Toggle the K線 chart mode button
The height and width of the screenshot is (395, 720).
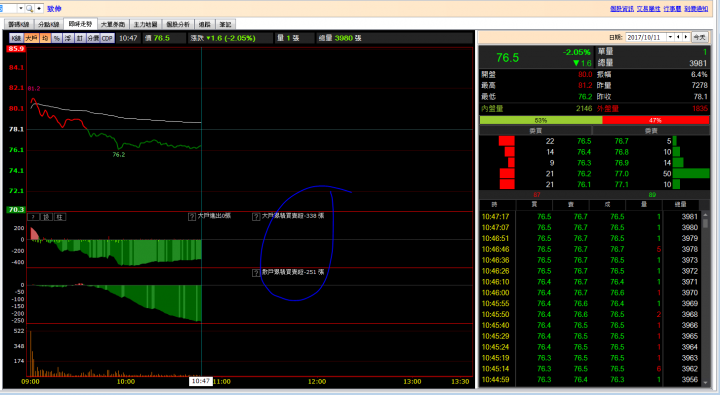click(16, 38)
